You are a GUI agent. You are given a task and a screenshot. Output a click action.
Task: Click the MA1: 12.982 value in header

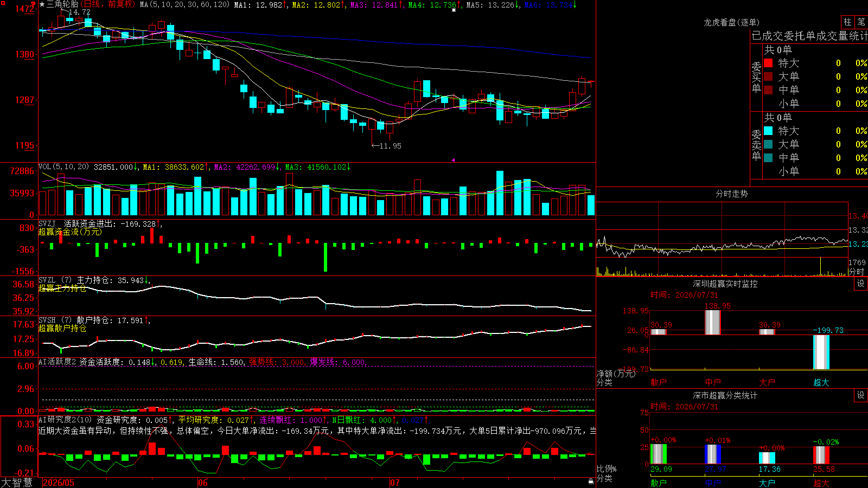(x=260, y=4)
